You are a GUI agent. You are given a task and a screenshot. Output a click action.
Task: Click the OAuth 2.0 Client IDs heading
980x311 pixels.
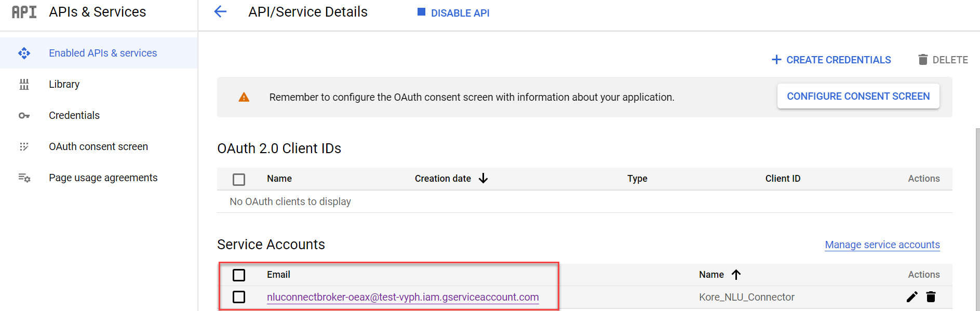point(279,148)
